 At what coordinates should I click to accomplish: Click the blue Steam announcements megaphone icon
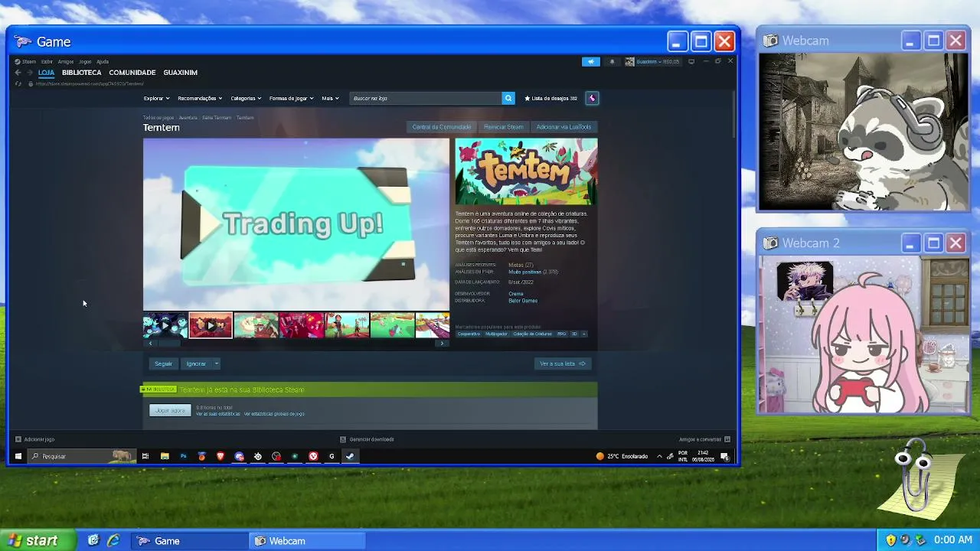coord(590,61)
